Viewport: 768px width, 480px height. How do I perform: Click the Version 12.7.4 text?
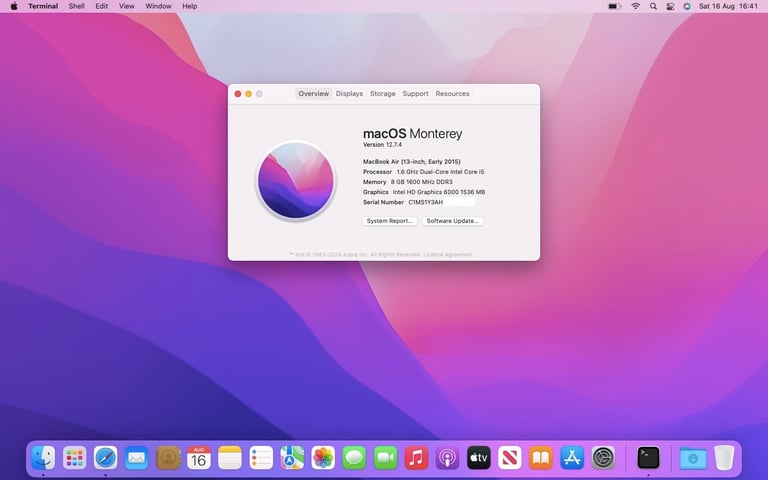tap(382, 145)
